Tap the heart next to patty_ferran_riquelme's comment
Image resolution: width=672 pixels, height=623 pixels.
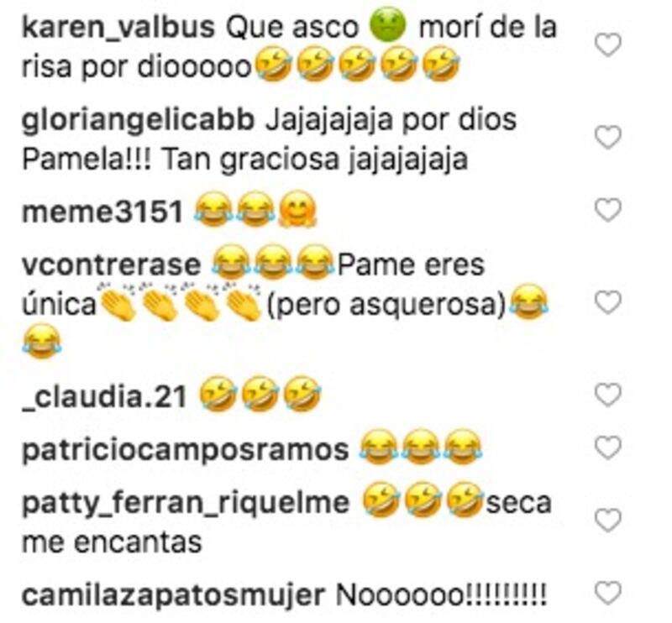608,521
